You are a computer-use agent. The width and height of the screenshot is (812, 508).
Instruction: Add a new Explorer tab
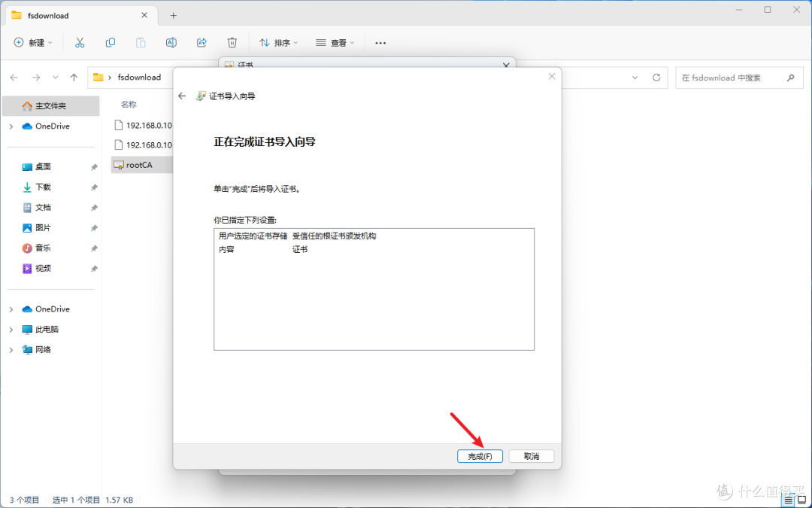(174, 16)
